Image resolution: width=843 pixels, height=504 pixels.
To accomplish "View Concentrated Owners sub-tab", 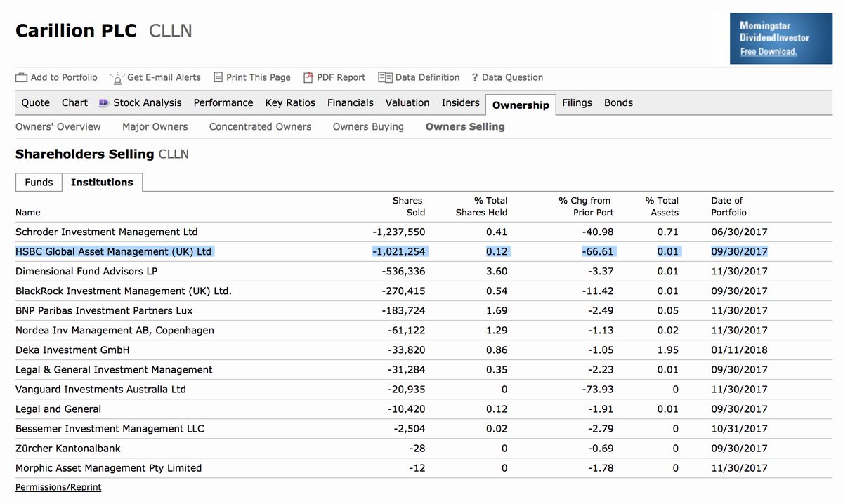I will (x=260, y=126).
